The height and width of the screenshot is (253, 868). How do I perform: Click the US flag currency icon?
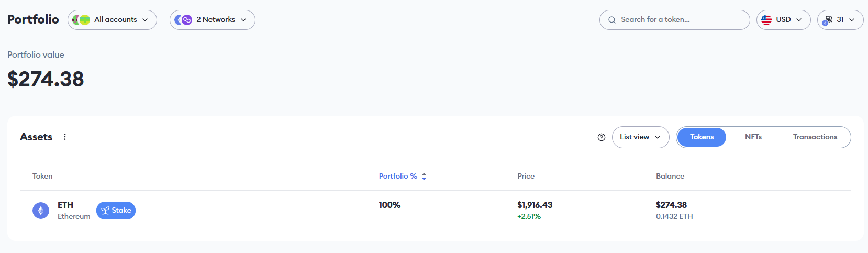pyautogui.click(x=766, y=20)
